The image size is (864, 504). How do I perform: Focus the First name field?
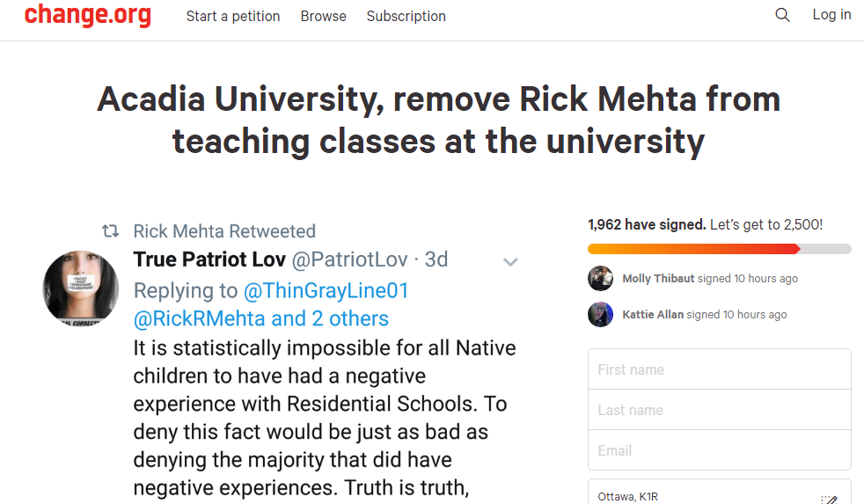[719, 369]
